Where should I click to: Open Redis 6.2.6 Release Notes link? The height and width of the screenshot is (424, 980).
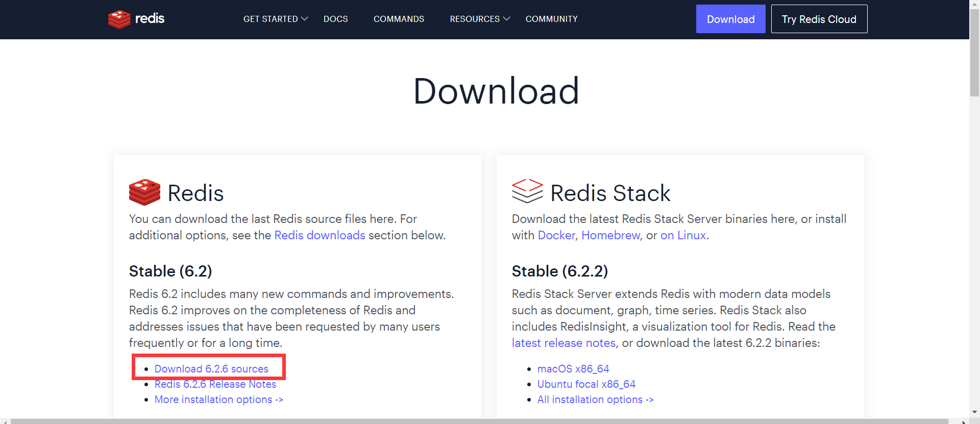[x=215, y=384]
